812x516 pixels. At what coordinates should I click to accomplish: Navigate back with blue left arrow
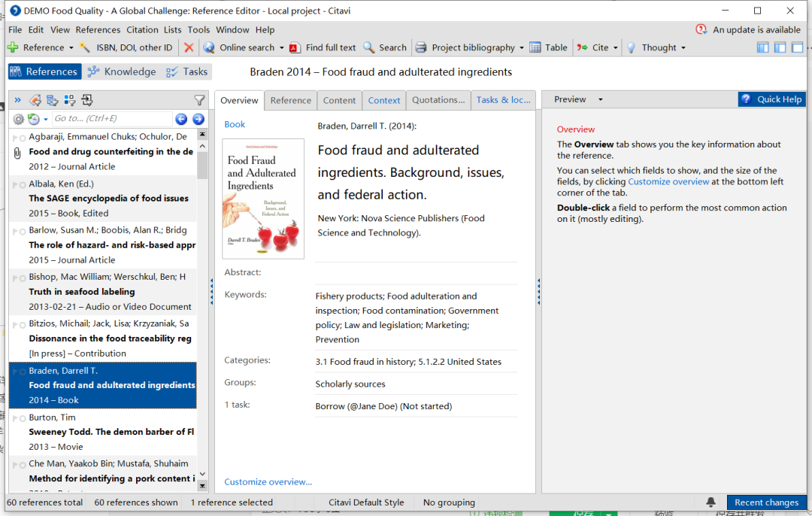click(x=181, y=119)
